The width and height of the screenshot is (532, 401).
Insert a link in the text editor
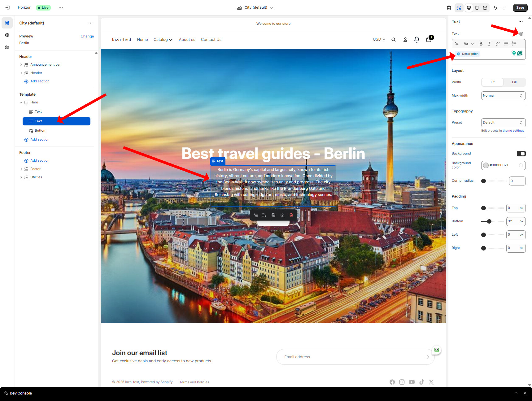[x=498, y=44]
